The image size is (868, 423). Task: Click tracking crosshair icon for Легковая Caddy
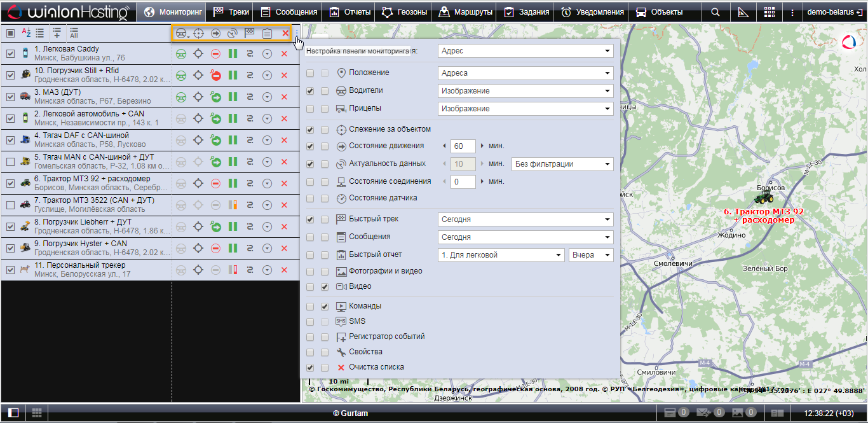(x=198, y=54)
